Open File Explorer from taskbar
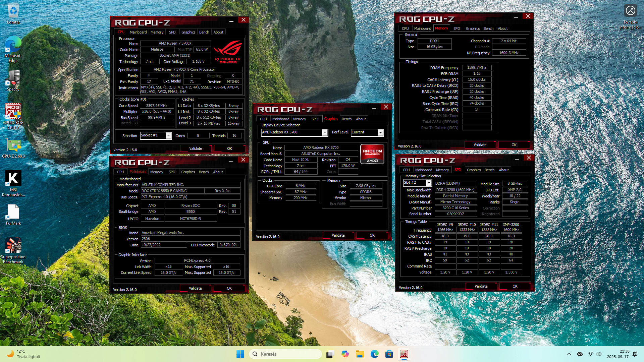Image resolution: width=644 pixels, height=362 pixels. [x=360, y=354]
